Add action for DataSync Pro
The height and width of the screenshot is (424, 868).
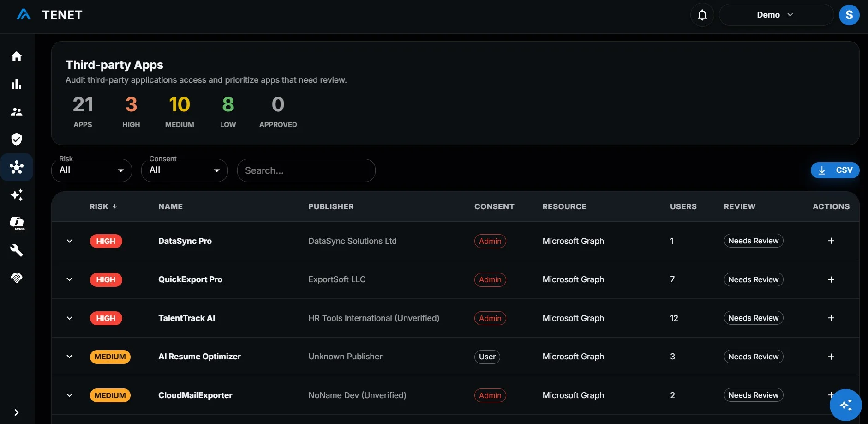pyautogui.click(x=831, y=241)
